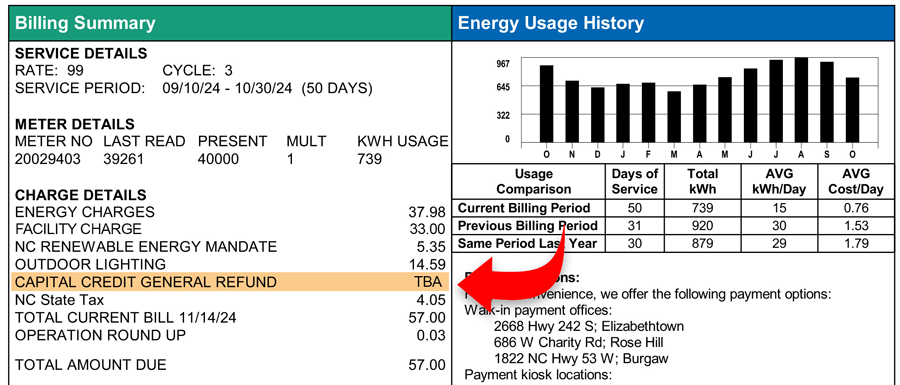The image size is (900, 385).
Task: Click the Previous Billing Period cost 1.53
Action: [x=856, y=225]
